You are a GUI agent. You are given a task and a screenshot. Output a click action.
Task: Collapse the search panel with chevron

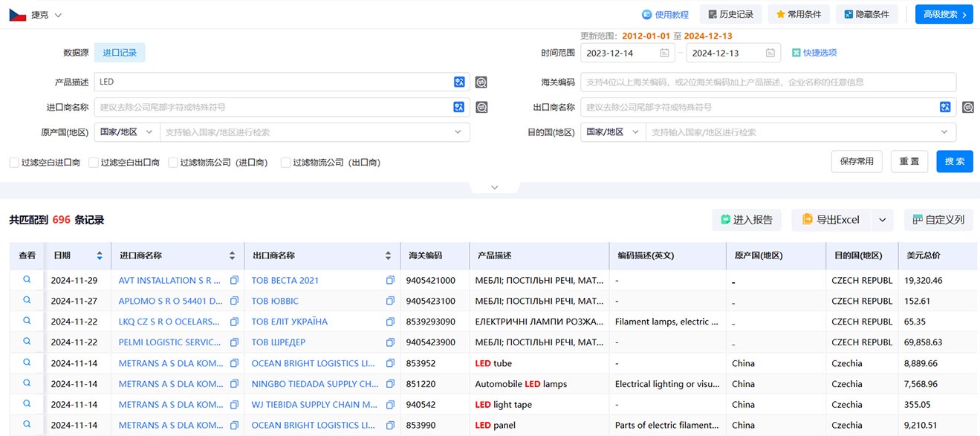495,187
